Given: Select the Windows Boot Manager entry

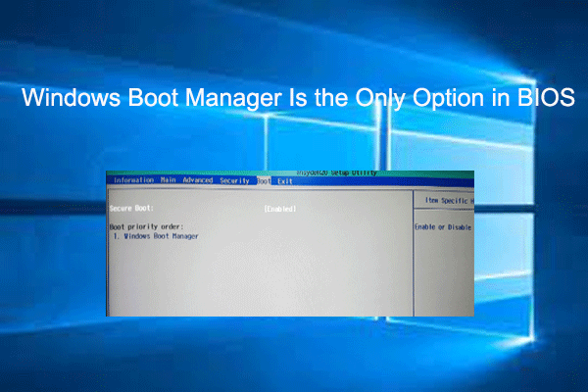Looking at the screenshot, I should [x=156, y=236].
